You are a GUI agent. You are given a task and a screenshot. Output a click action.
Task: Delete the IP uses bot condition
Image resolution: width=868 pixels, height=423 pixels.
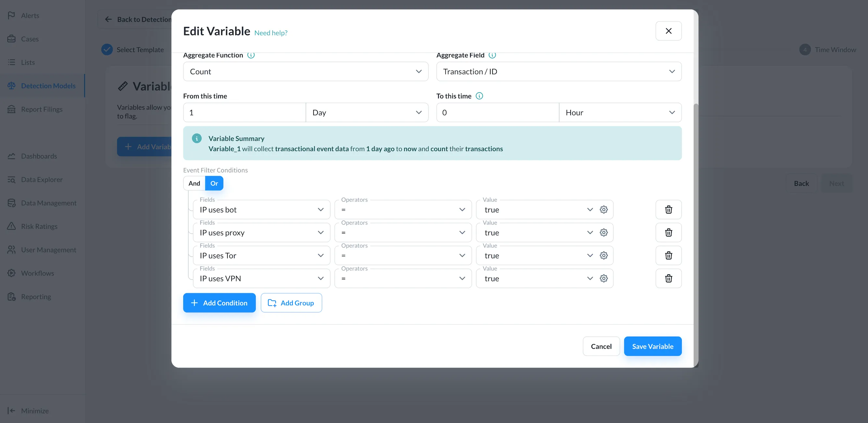click(668, 210)
